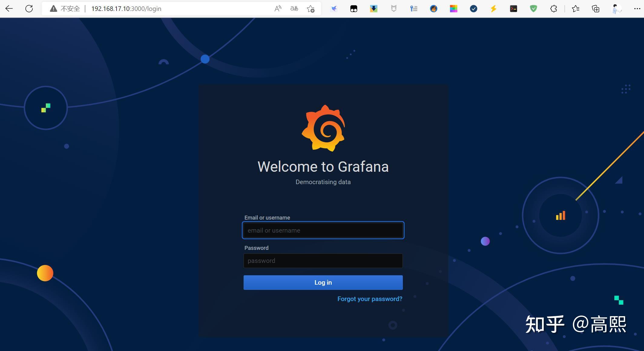The height and width of the screenshot is (351, 644).
Task: Click the terminal extension icon
Action: tap(513, 9)
